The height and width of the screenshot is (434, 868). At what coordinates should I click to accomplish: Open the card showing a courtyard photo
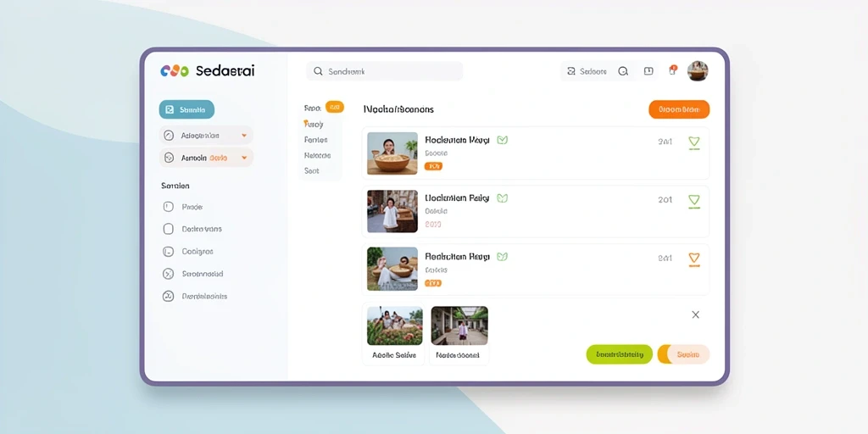point(459,334)
